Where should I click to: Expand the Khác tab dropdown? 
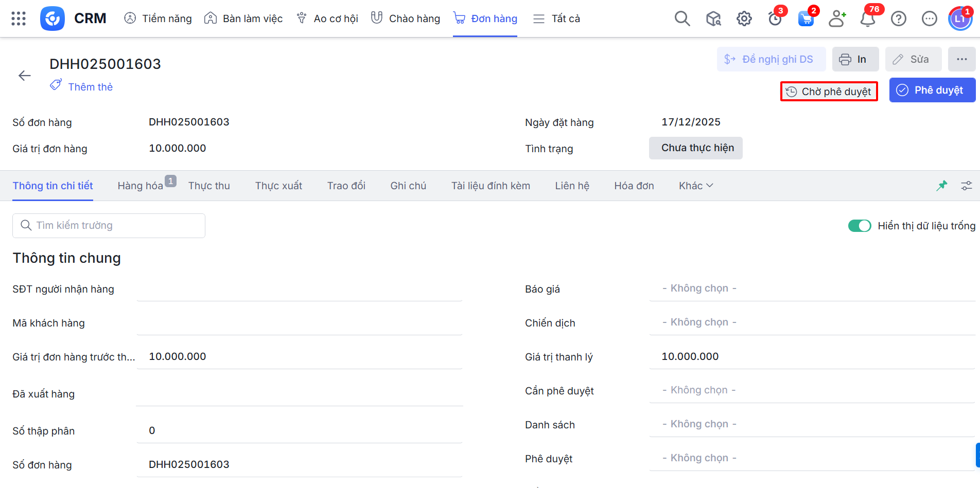point(696,186)
